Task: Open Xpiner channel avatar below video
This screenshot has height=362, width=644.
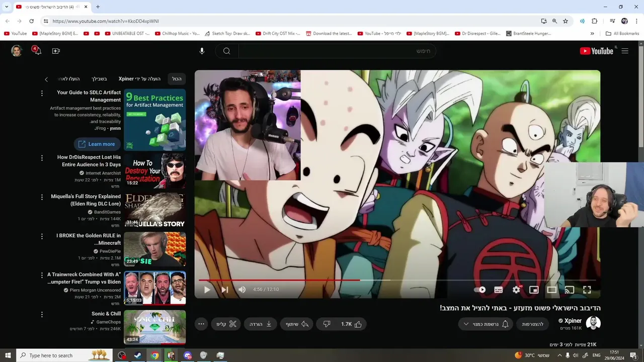Action: 593,323
